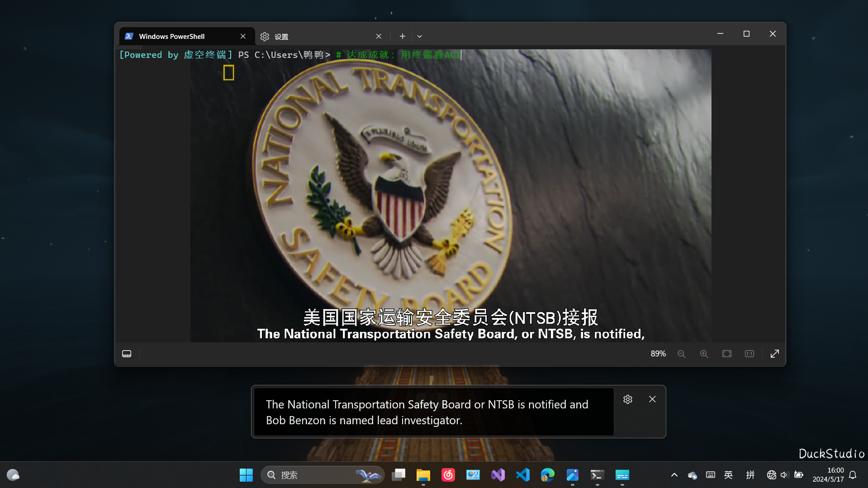The image size is (868, 488).
Task: Close the 设置 tab
Action: point(379,36)
